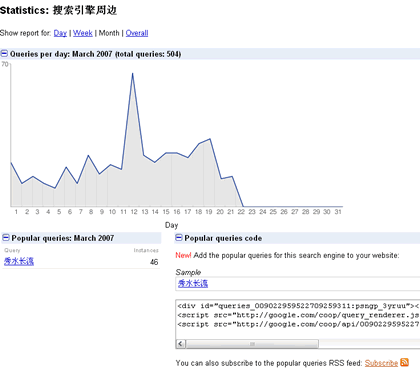Image resolution: width=420 pixels, height=371 pixels.
Task: Click the Query column header
Action: coord(12,250)
